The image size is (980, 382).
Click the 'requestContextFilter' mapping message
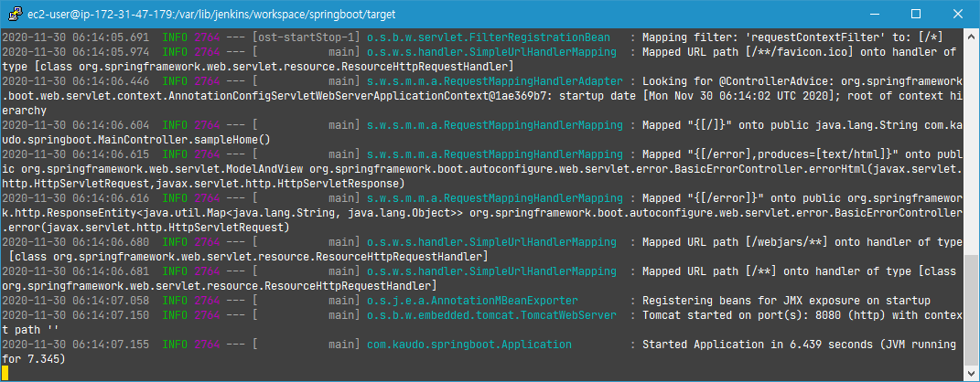pyautogui.click(x=792, y=37)
